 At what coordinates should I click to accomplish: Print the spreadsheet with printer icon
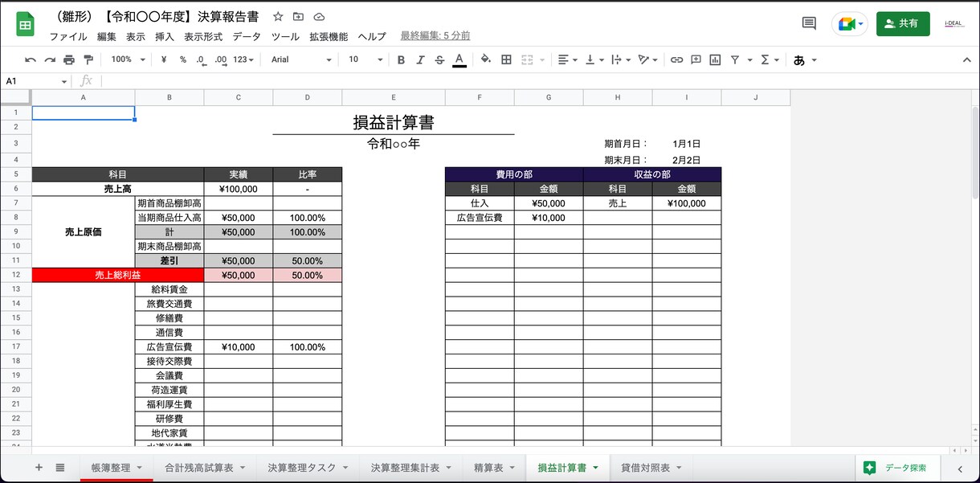(x=69, y=59)
